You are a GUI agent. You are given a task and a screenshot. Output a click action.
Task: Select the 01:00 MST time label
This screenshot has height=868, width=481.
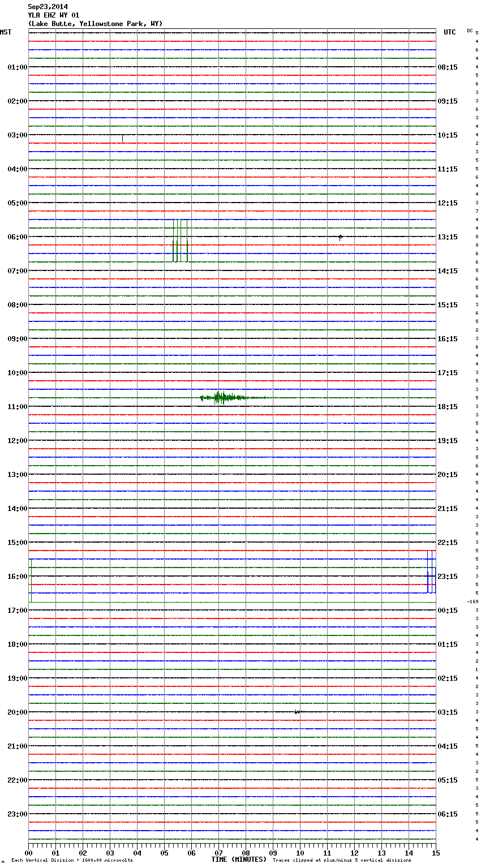click(18, 67)
